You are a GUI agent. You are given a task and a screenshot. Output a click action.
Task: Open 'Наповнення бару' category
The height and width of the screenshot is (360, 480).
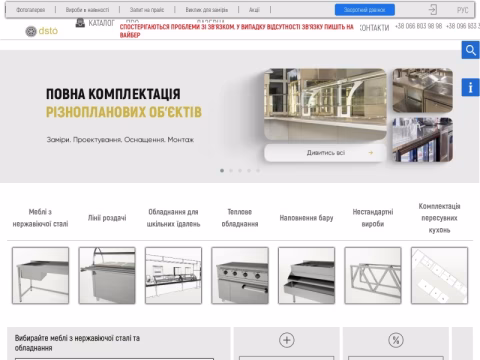pyautogui.click(x=306, y=218)
